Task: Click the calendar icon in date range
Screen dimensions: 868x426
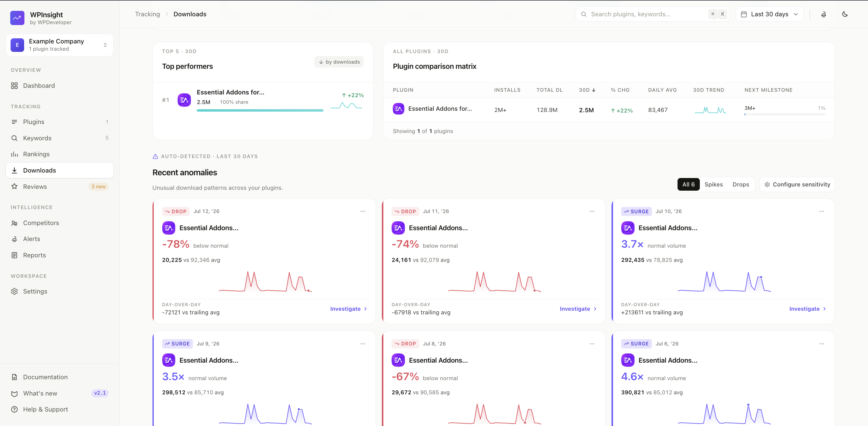Action: 744,14
